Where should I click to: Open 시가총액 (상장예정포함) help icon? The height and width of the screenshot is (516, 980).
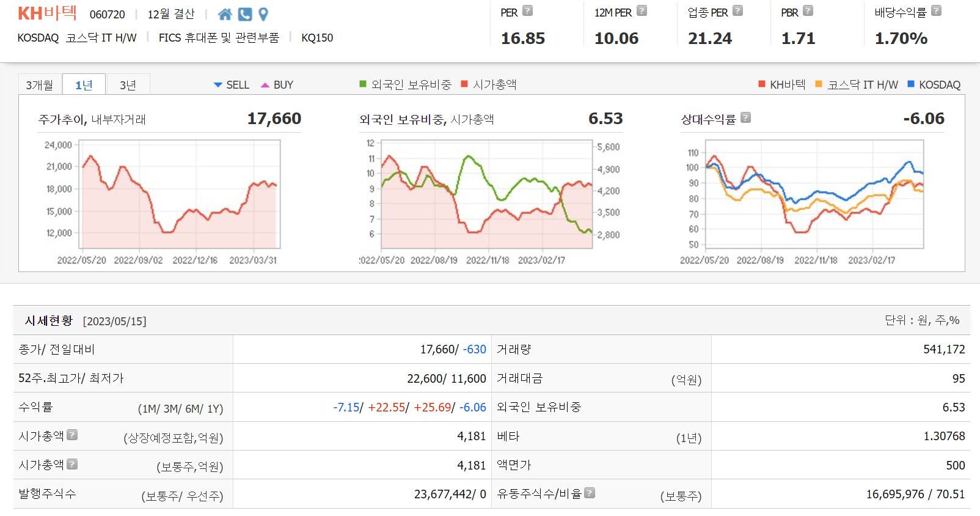pyautogui.click(x=72, y=435)
